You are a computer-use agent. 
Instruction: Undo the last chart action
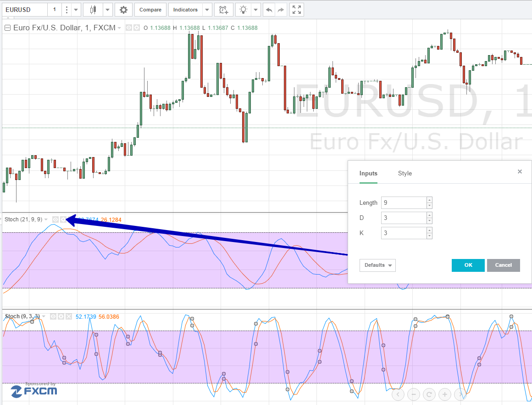(x=269, y=10)
